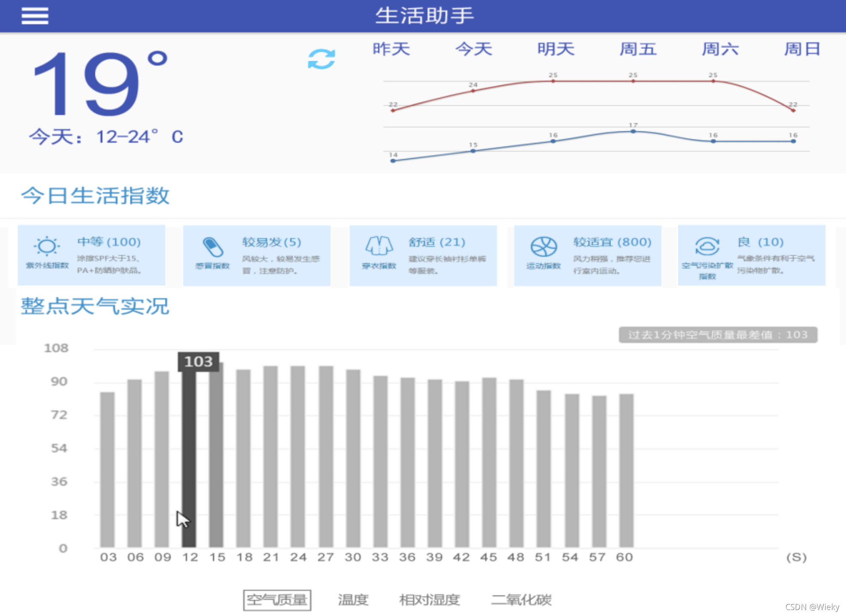Screen dimensions: 846x616
Task: Switch to the 温度 tab
Action: (x=353, y=600)
